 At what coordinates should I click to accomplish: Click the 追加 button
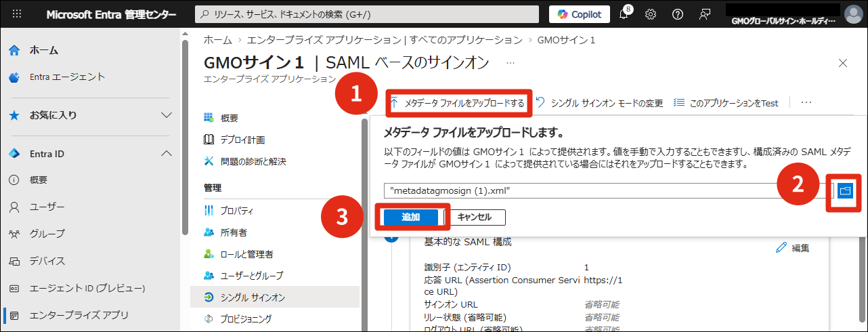[410, 217]
